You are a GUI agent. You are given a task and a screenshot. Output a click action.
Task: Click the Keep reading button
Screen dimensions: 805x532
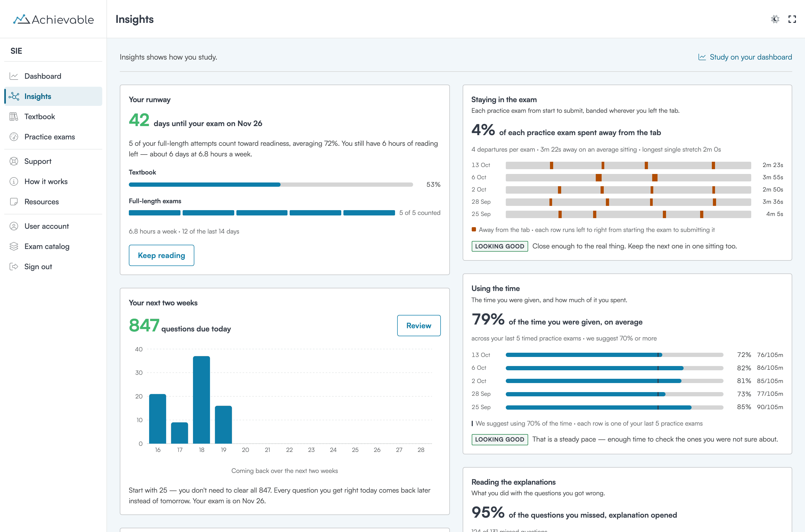click(x=162, y=255)
